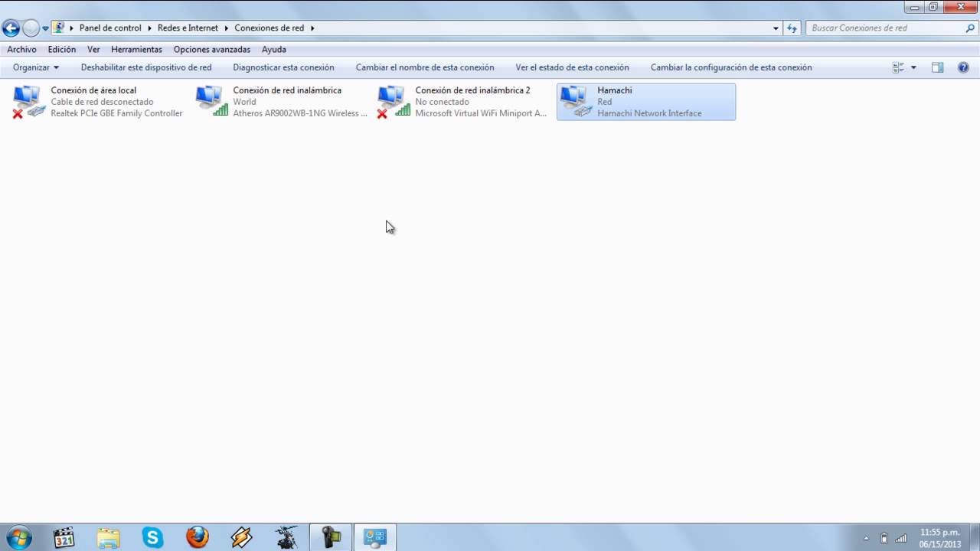Click the wireless signal tray icon
The image size is (980, 551).
point(901,538)
